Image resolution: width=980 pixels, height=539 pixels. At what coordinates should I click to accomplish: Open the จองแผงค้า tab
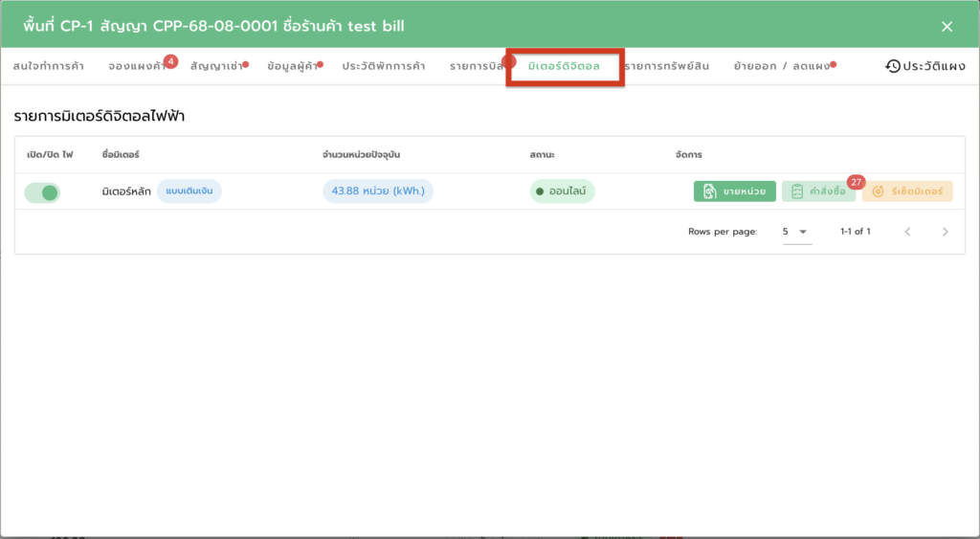coord(137,66)
